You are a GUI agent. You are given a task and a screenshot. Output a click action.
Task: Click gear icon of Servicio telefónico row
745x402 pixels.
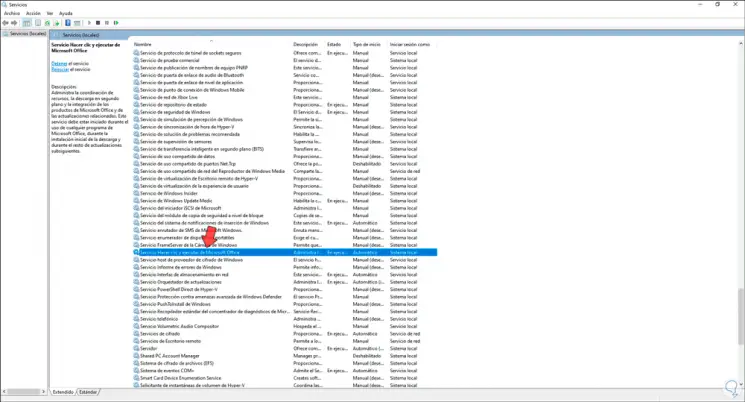[x=136, y=319]
